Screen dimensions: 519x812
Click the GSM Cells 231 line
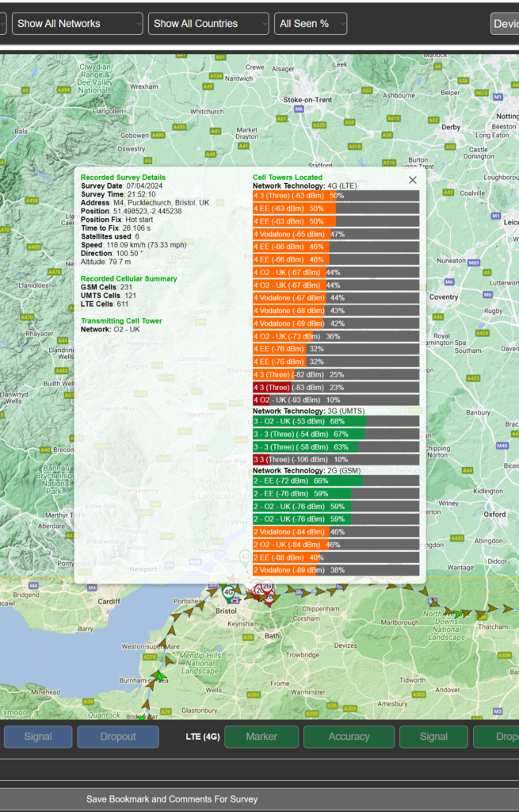107,287
